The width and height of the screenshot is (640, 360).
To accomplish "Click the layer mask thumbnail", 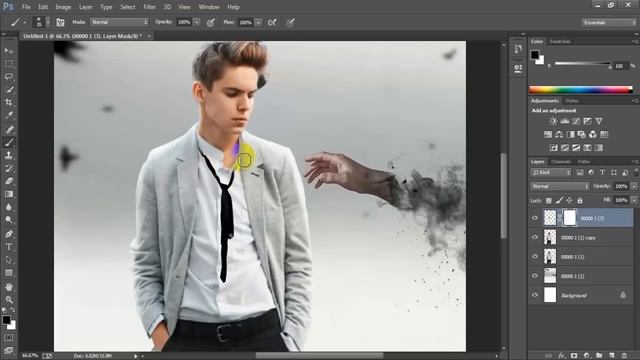I will coord(570,218).
